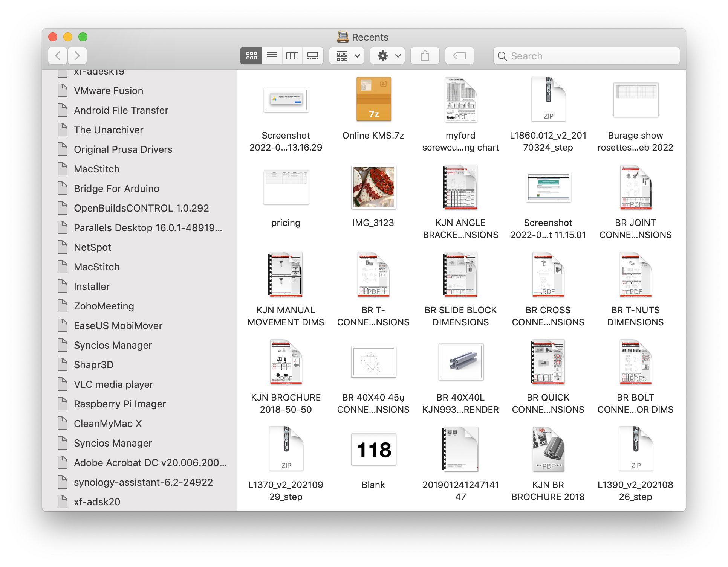Click the Recents window title
728x567 pixels.
tap(370, 37)
